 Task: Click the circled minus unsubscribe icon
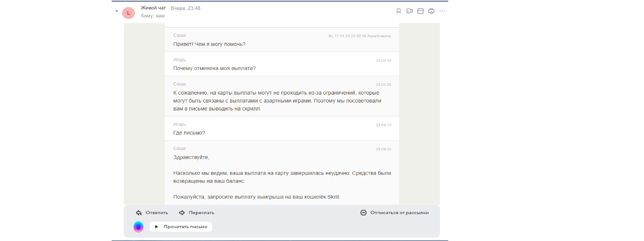coord(363,212)
